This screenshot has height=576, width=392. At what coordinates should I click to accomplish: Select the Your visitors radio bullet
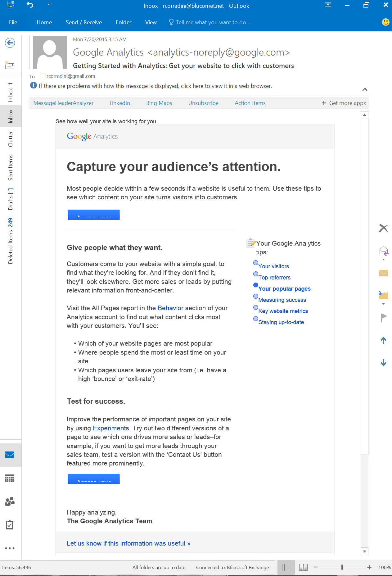click(x=256, y=263)
